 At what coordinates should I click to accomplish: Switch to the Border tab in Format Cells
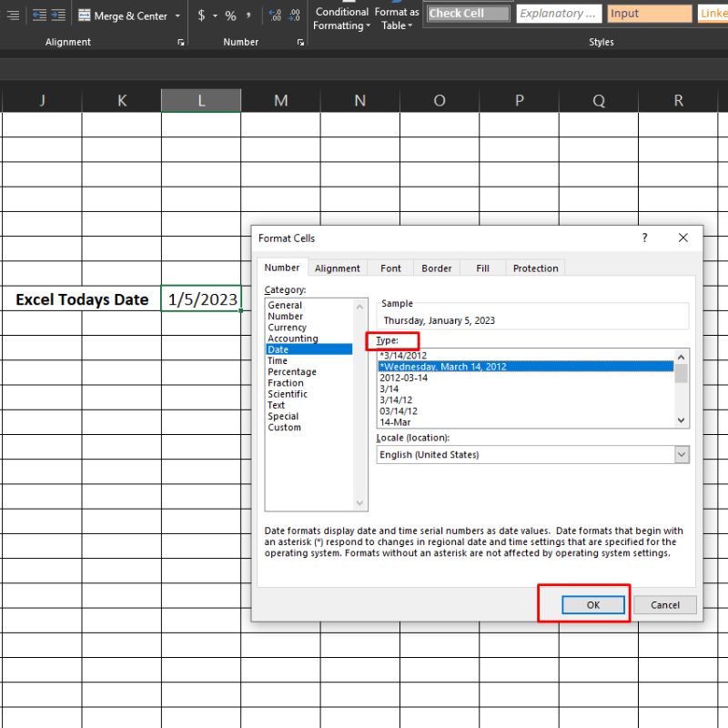[x=437, y=268]
